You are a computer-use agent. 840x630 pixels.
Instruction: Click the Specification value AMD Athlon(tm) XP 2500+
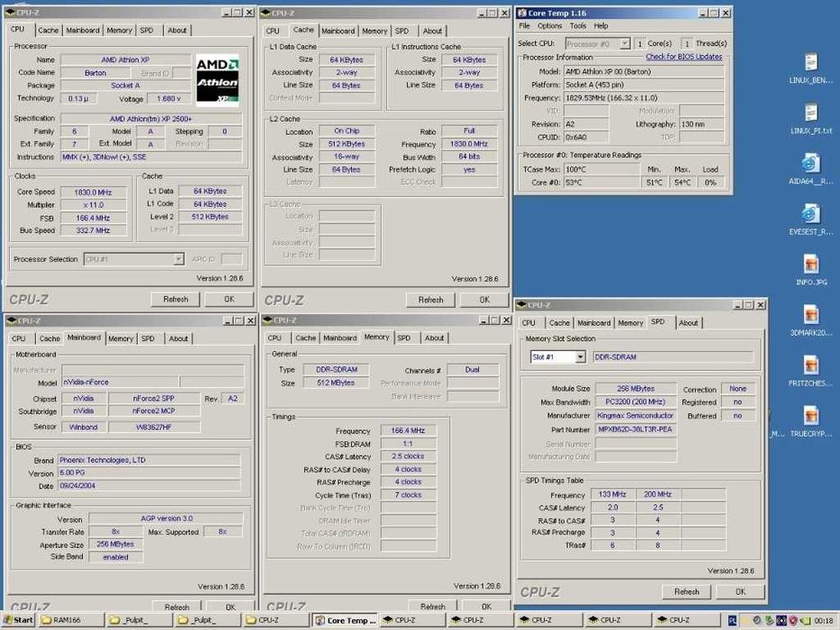tap(151, 119)
